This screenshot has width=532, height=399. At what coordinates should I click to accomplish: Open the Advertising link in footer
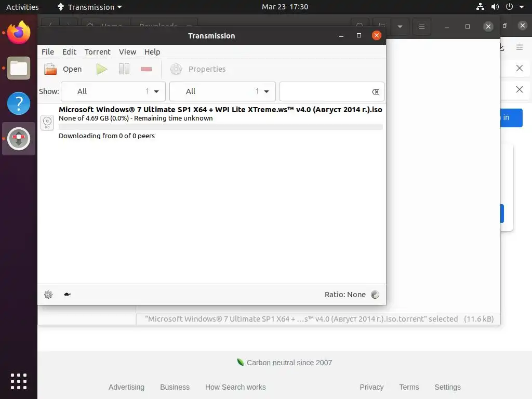[126, 387]
